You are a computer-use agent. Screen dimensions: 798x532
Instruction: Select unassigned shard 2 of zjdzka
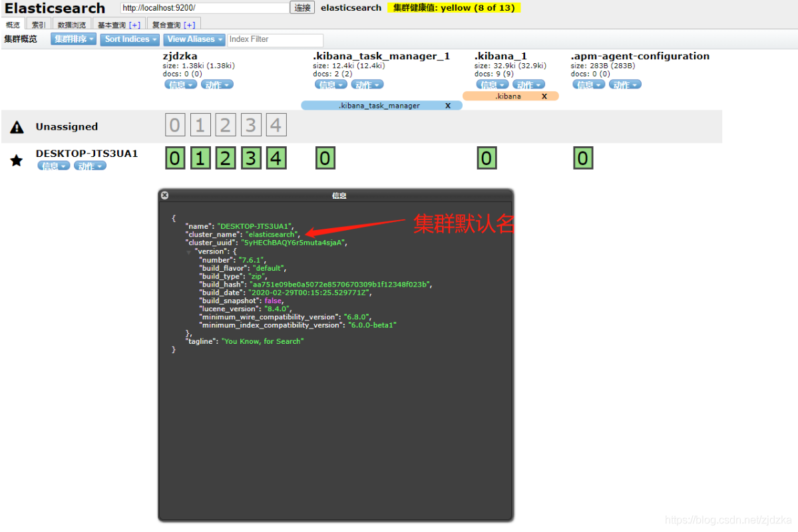tap(226, 125)
